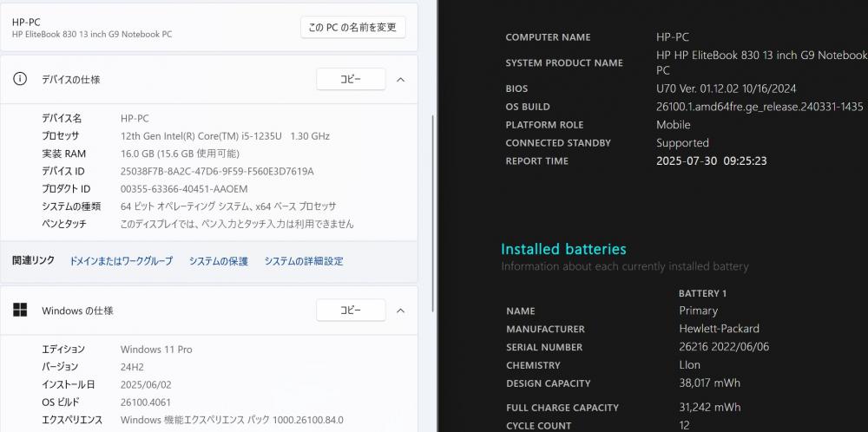This screenshot has width=868, height=432.
Task: Select the cycle count value 12
Action: (684, 425)
